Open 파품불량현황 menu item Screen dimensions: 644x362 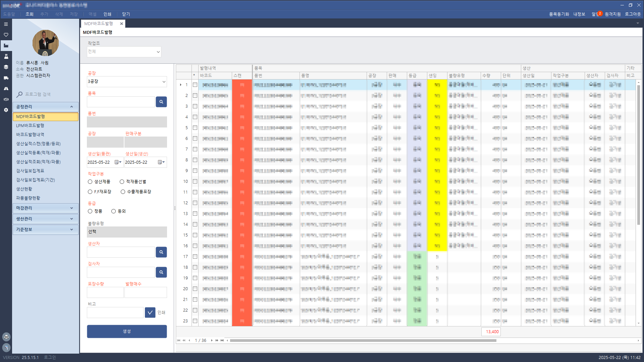pos(28,198)
